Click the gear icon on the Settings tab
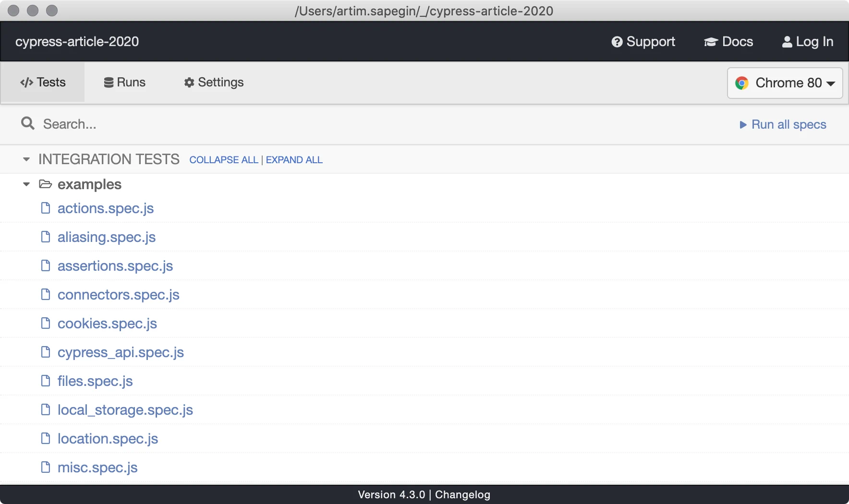849x504 pixels. tap(189, 82)
